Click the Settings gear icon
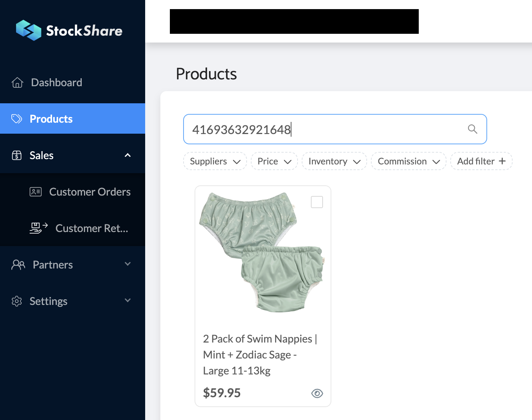 pyautogui.click(x=17, y=301)
